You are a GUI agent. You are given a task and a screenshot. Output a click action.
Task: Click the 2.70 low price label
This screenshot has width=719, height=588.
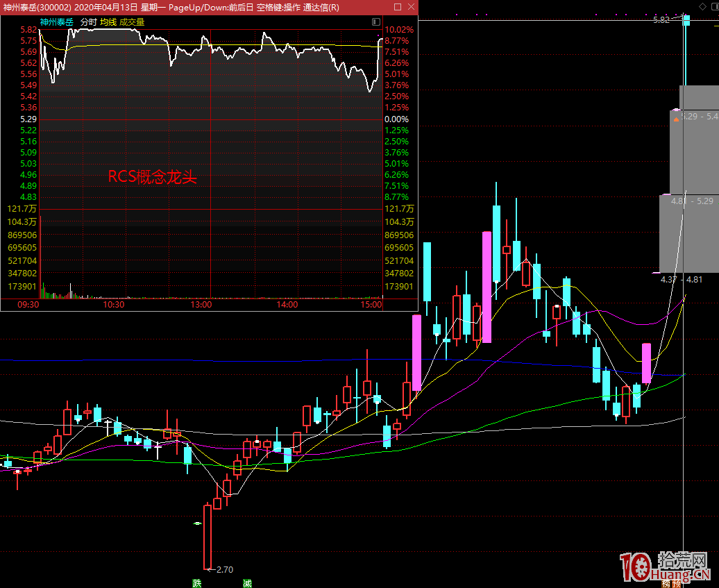click(x=224, y=569)
